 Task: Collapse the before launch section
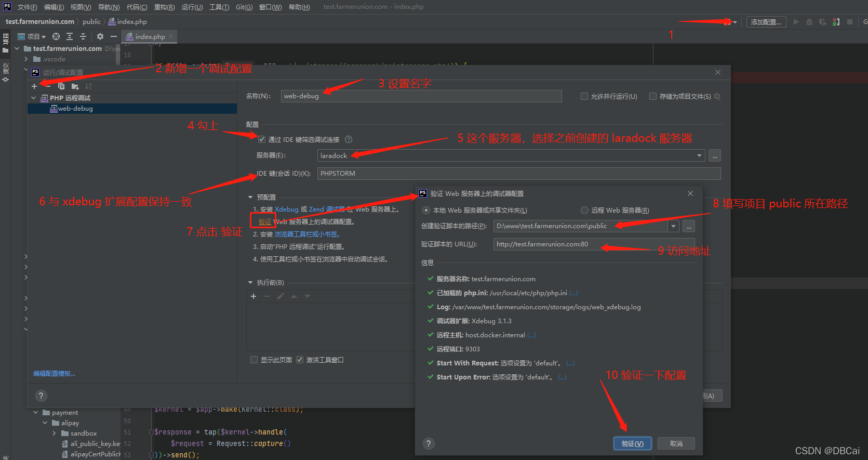(250, 282)
